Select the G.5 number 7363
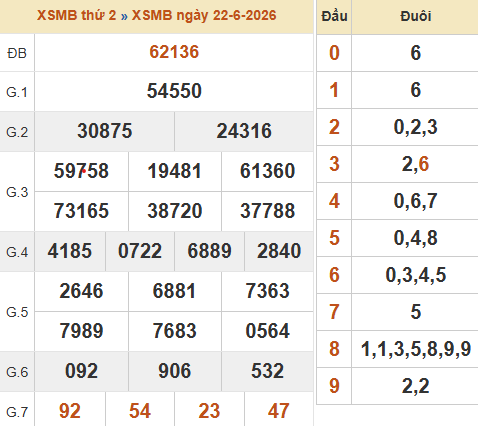The width and height of the screenshot is (478, 426). (268, 291)
